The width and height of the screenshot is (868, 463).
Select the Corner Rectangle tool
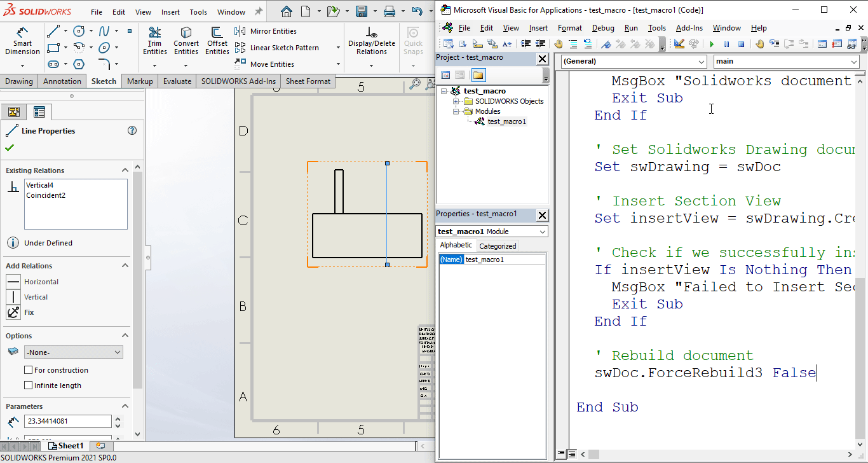53,48
